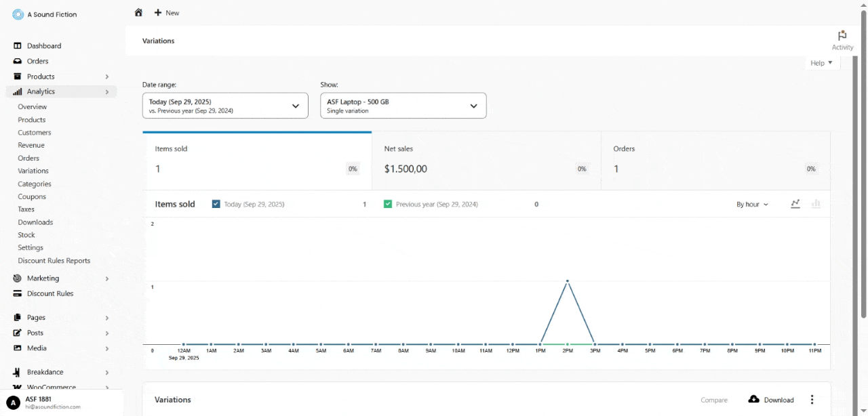Click the right-side page scrollbar
The image size is (868, 416).
[x=864, y=203]
